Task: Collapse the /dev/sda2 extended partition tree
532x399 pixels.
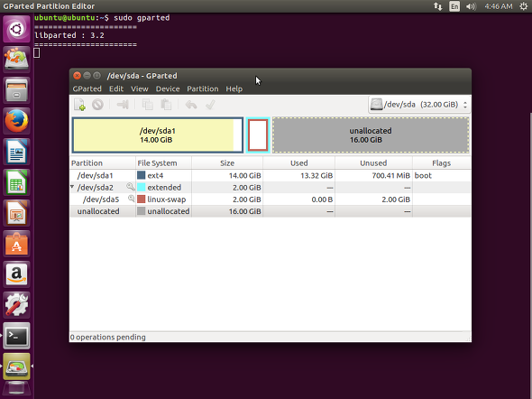Action: pyautogui.click(x=72, y=187)
